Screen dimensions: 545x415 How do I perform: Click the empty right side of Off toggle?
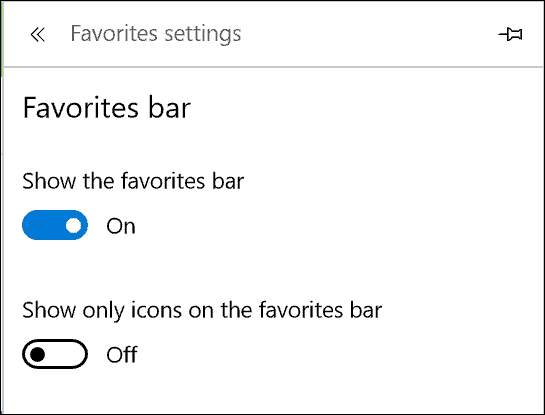[x=66, y=354]
